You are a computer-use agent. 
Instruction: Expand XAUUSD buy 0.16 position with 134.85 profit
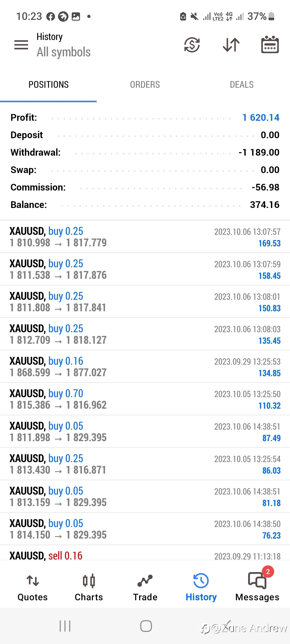pos(145,367)
